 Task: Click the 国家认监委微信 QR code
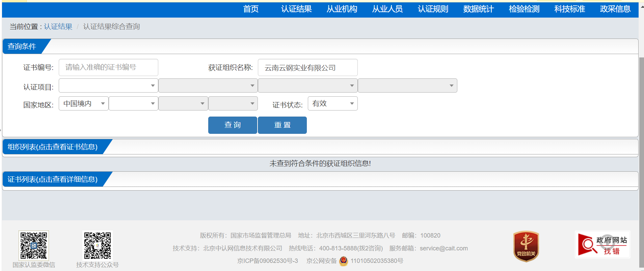click(34, 245)
